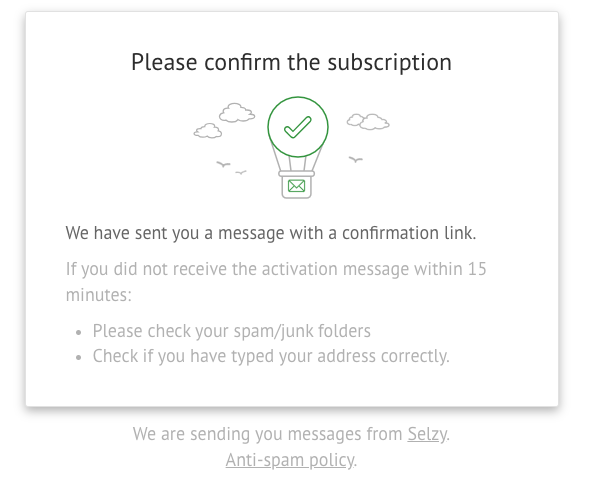Image resolution: width=590 pixels, height=479 pixels.
Task: Click 'We are sending you messages from' text
Action: (268, 434)
